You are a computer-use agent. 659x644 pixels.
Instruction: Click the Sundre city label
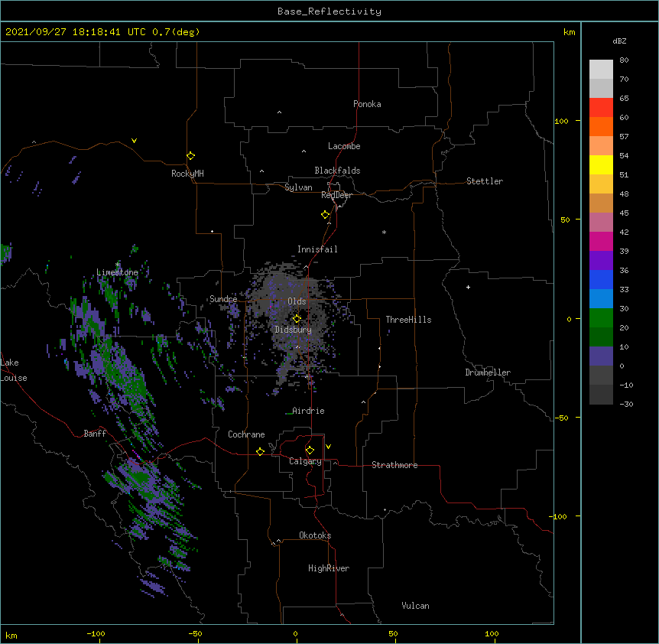click(223, 299)
